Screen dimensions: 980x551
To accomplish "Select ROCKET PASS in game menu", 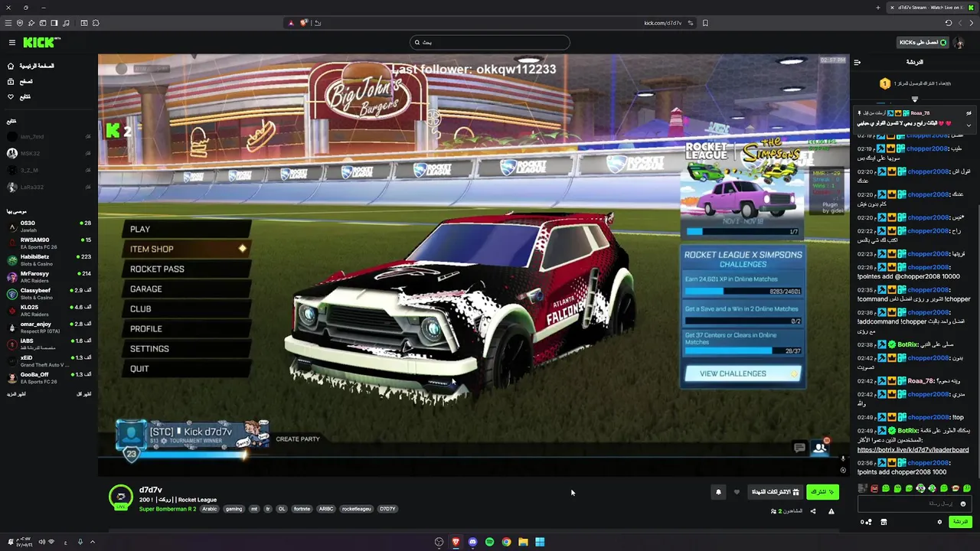I will tap(188, 269).
